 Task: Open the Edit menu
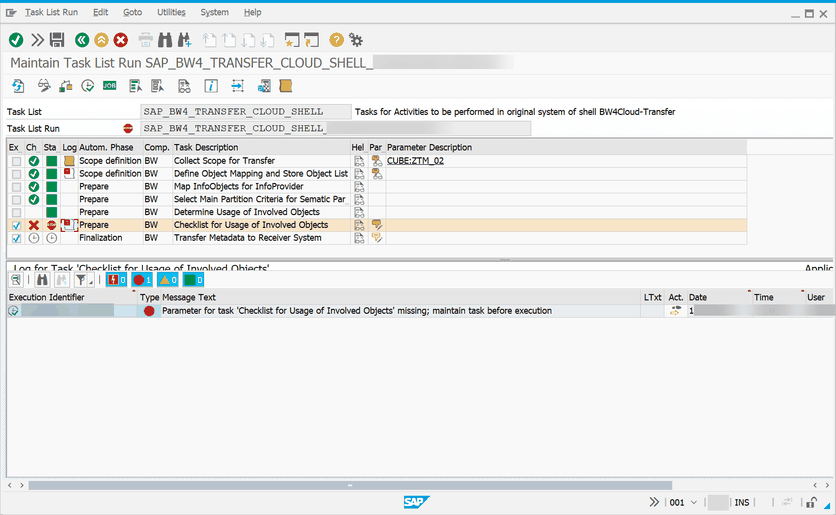click(100, 12)
